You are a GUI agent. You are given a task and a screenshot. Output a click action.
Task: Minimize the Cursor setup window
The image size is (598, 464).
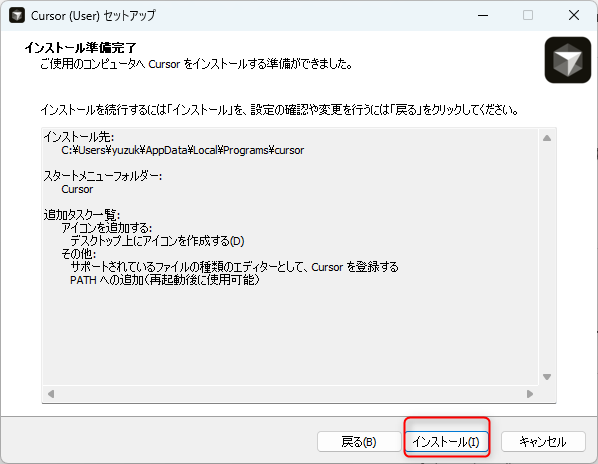click(x=483, y=16)
